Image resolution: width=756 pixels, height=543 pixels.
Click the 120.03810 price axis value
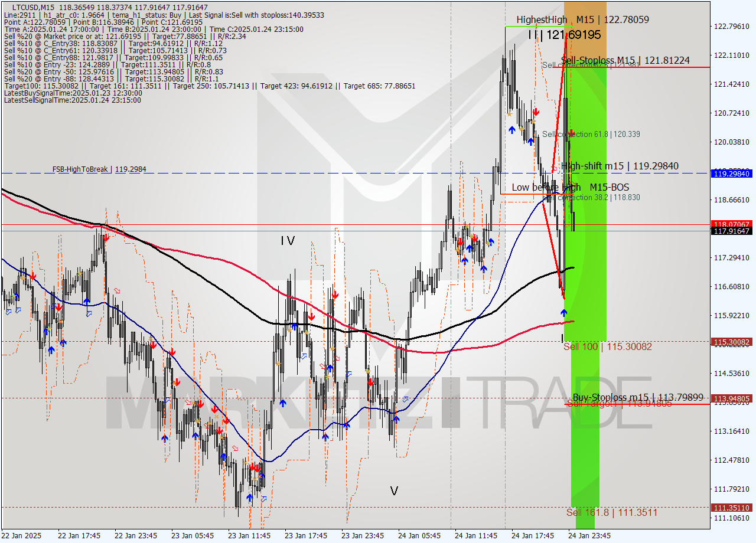click(x=732, y=142)
